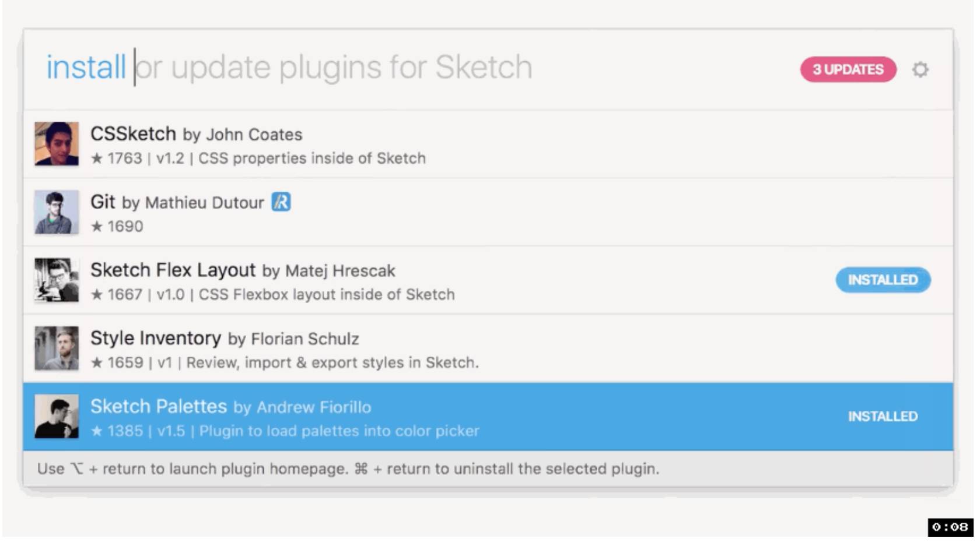Select the Sketch Palettes plugin title
Screen dimensions: 980x542
coord(159,406)
